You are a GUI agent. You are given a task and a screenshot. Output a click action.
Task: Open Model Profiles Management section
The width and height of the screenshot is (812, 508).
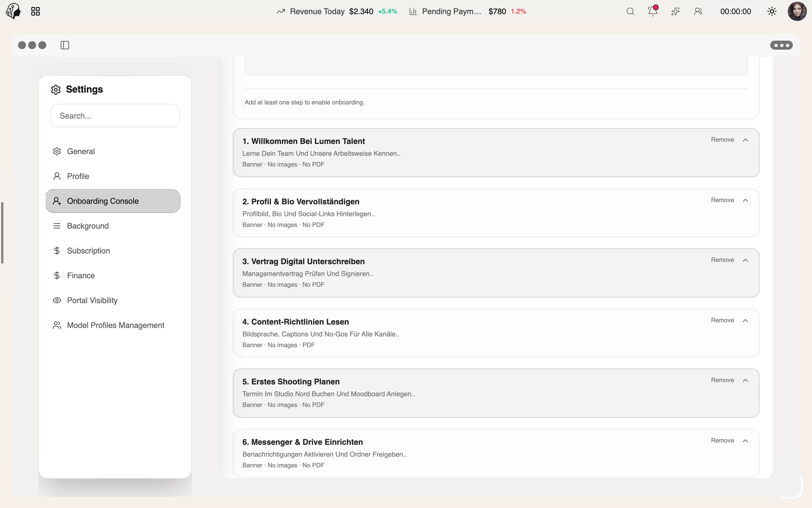[x=113, y=325]
